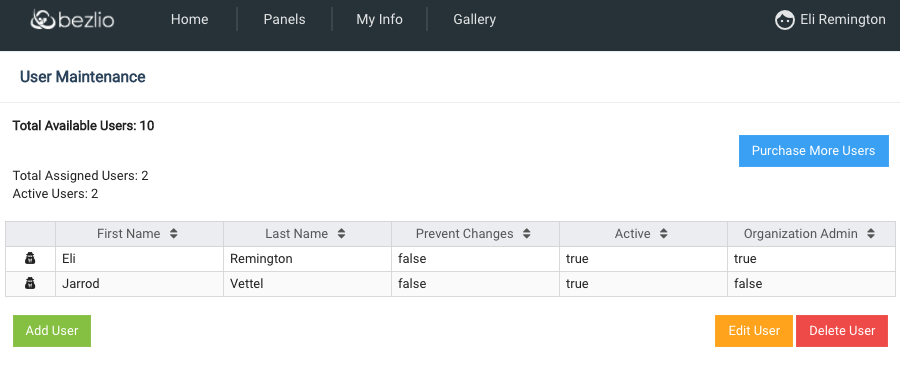The width and height of the screenshot is (900, 370).
Task: Sort by Last Name column arrows
Action: click(x=341, y=234)
